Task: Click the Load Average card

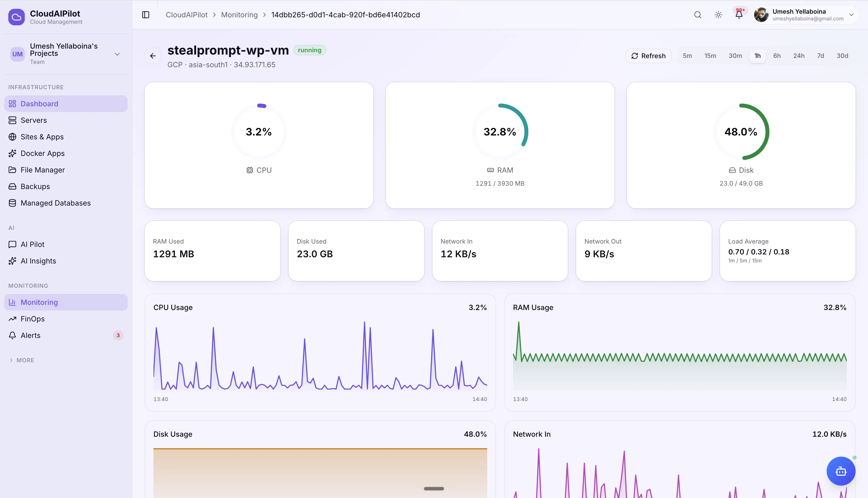Action: click(x=787, y=251)
